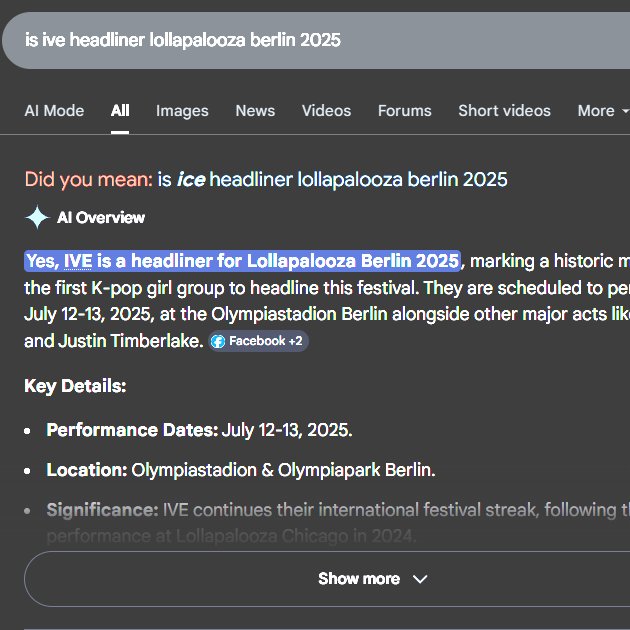This screenshot has width=630, height=630.
Task: Open the Facebook +2 sources chip
Action: pos(258,341)
